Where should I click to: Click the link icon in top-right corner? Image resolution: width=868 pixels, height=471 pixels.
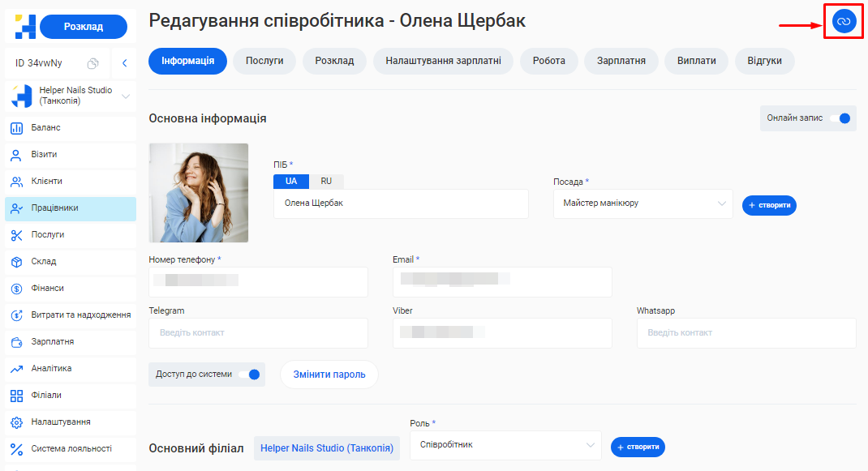click(x=844, y=22)
